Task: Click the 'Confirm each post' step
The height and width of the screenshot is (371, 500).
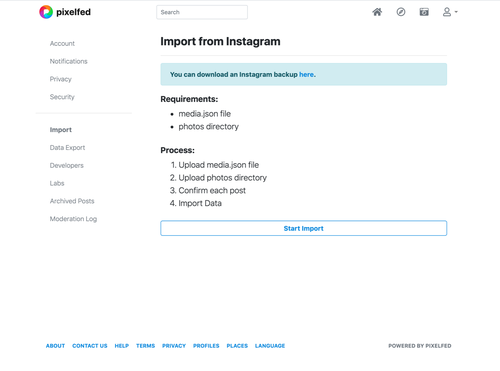Action: point(212,190)
